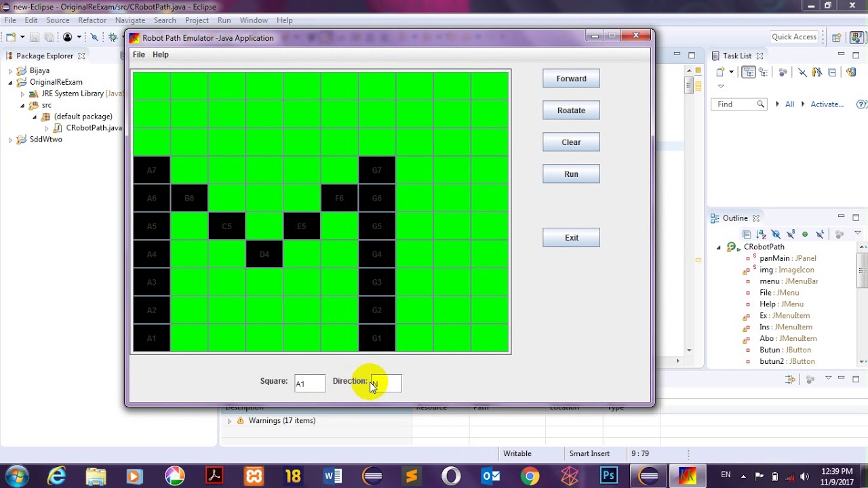Screen dimensions: 868x488
Task: Open Eclipse's Refactor menu
Action: coord(92,20)
